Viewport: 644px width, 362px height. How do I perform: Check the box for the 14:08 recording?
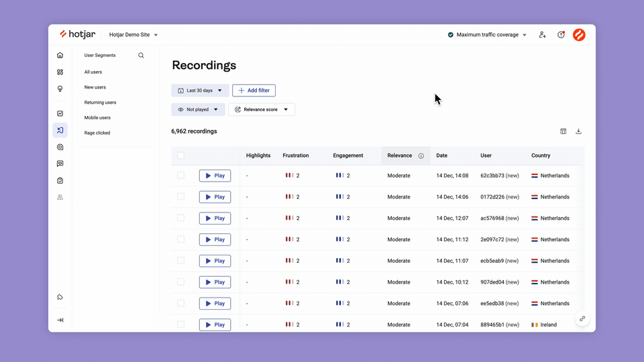[180, 176]
